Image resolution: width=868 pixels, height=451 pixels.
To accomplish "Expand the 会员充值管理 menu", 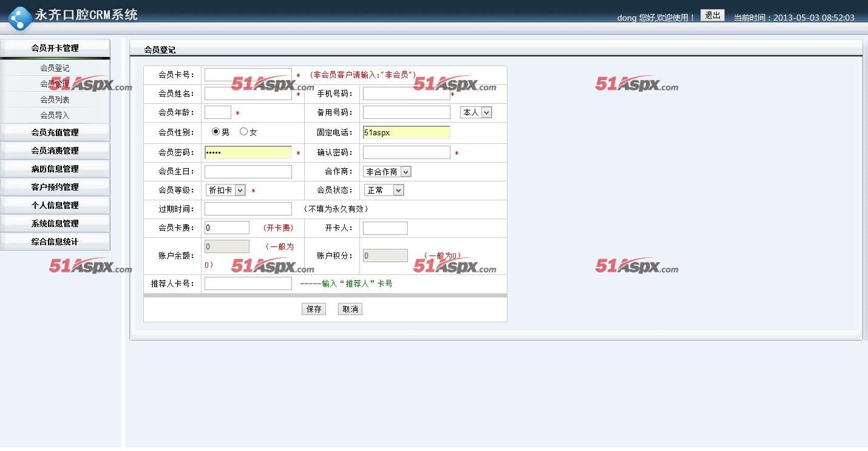I will 55,132.
